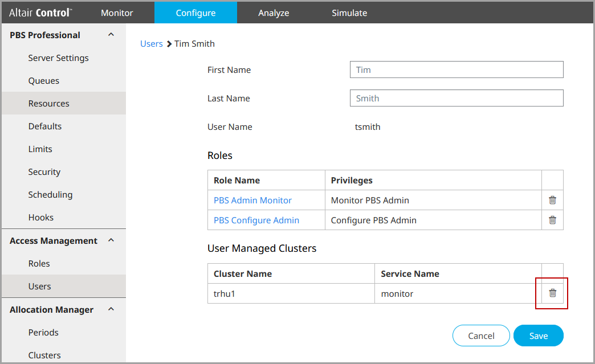Open the PBS Configure Admin role link

[x=256, y=220]
